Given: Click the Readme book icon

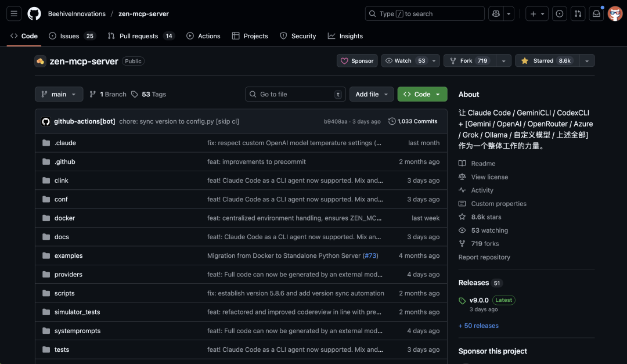Looking at the screenshot, I should click(462, 163).
